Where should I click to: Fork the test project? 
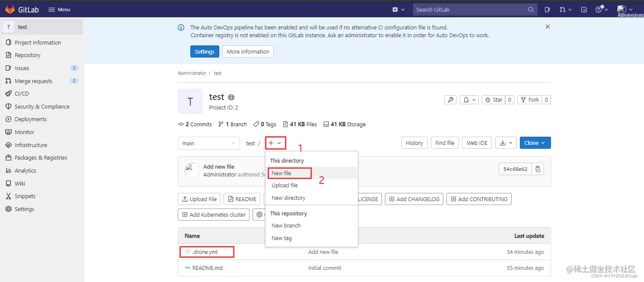[x=529, y=99]
